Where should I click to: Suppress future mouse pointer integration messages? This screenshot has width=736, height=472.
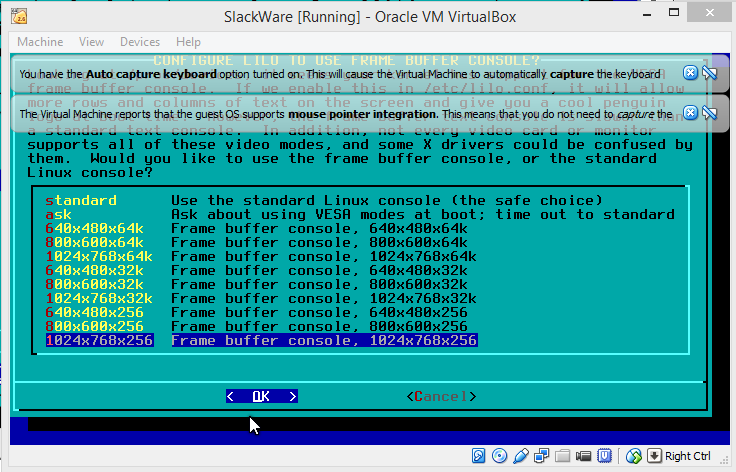[x=709, y=113]
